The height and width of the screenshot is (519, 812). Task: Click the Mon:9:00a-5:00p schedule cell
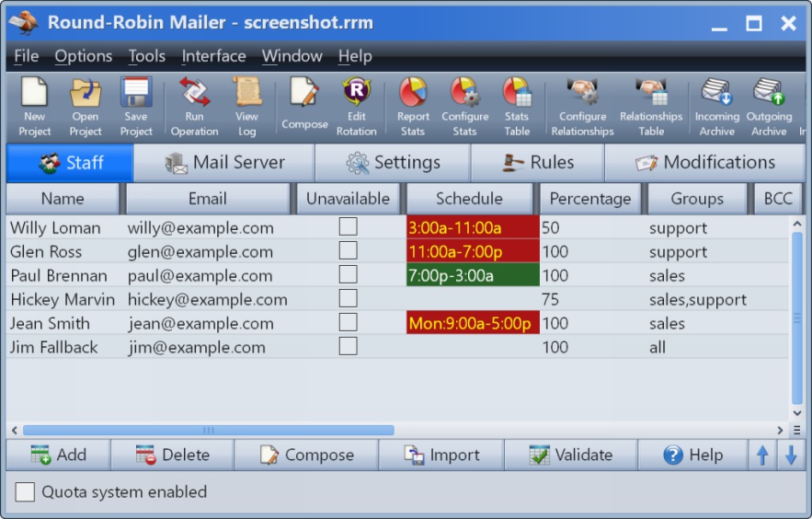point(473,323)
